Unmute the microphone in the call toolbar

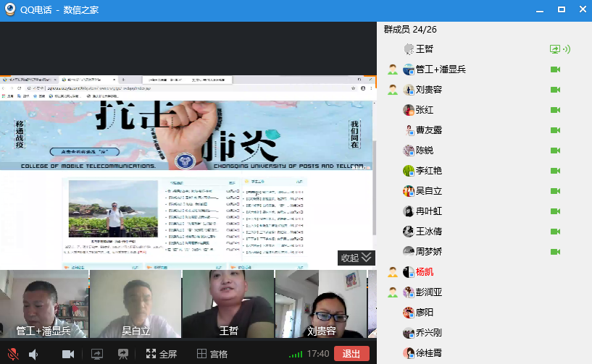tap(12, 354)
